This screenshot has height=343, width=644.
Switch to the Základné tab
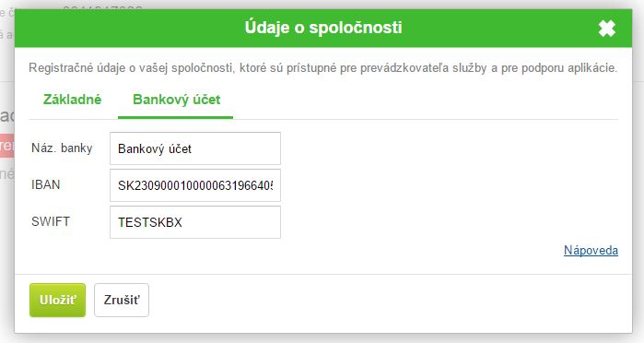pos(72,100)
